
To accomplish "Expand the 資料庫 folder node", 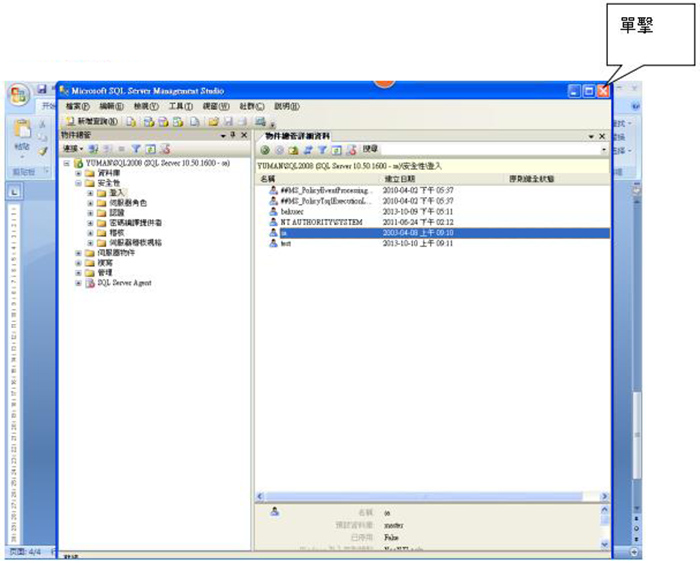I will (x=78, y=172).
